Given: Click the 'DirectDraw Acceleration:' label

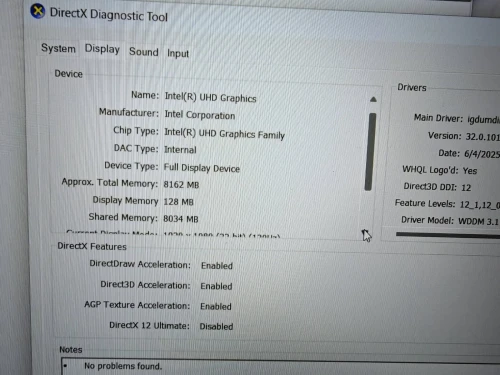Looking at the screenshot, I should (x=140, y=264).
